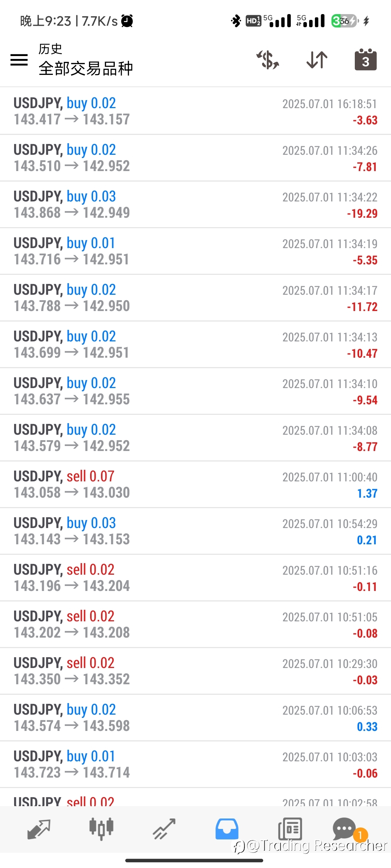Tap the sort arrows icon
This screenshot has width=391, height=868.
coord(317,60)
